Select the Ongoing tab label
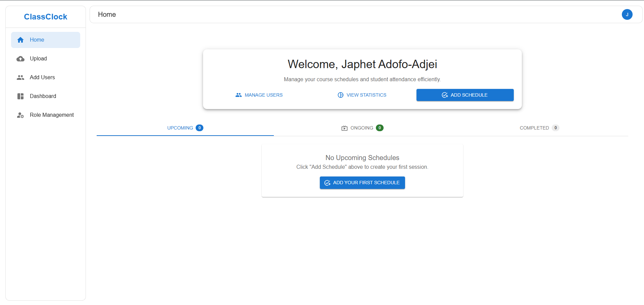 (361, 128)
